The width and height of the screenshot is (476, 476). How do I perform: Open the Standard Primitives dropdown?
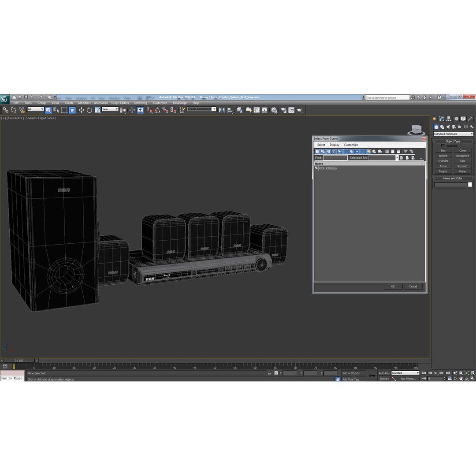pyautogui.click(x=453, y=134)
